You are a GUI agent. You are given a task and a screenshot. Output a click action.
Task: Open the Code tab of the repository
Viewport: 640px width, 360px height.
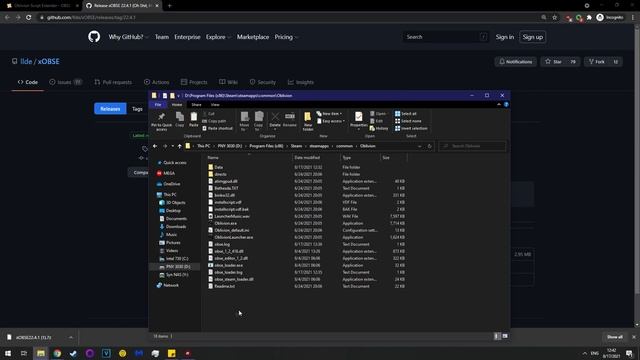click(x=28, y=82)
